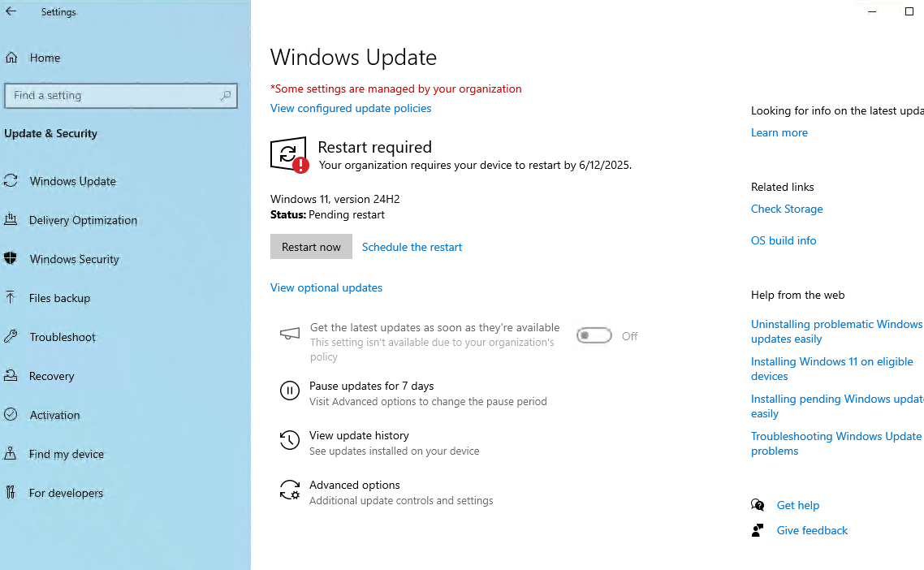Open the Recovery settings page

(52, 375)
